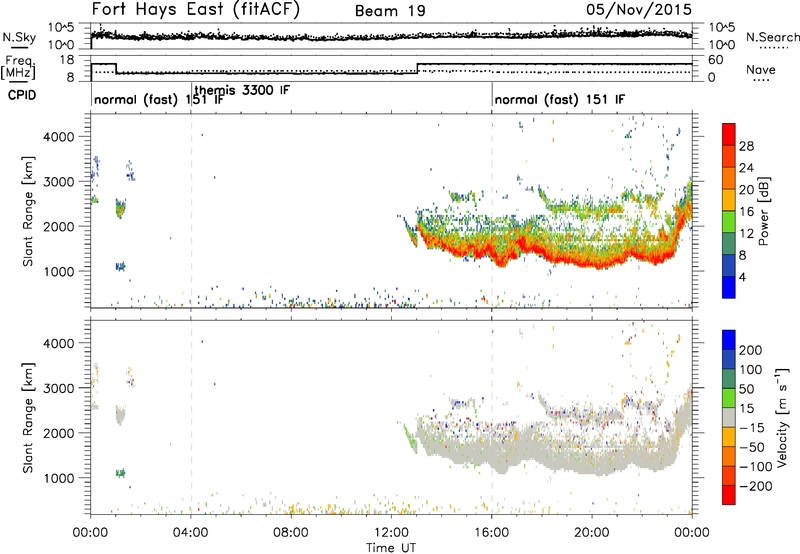Image resolution: width=800 pixels, height=554 pixels.
Task: Click the '-15' velocity colorbar tick
Action: pos(752,427)
